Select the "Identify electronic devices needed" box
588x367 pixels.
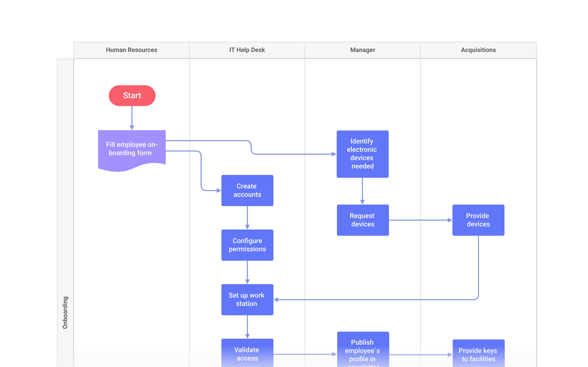click(x=362, y=154)
